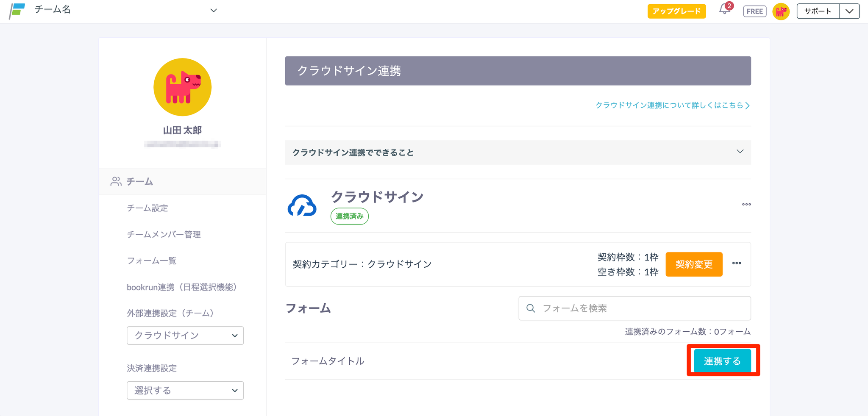This screenshot has width=868, height=416.
Task: Click the large profile avatar picture
Action: [x=182, y=87]
